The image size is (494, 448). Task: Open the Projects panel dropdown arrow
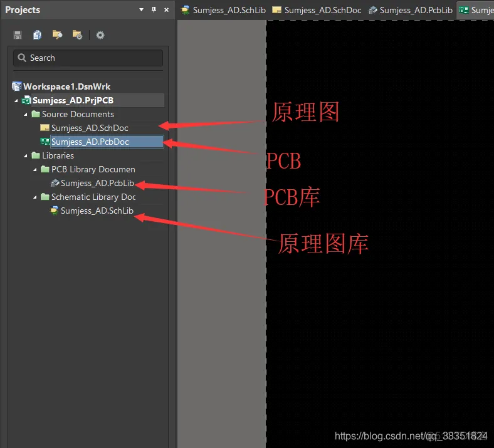[142, 10]
